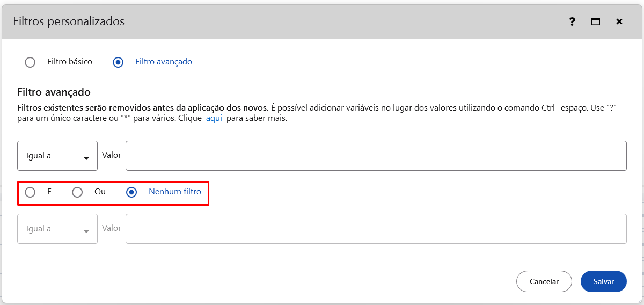Viewport: 644px width, 305px height.
Task: Open the first Igual a dropdown
Action: coord(57,156)
